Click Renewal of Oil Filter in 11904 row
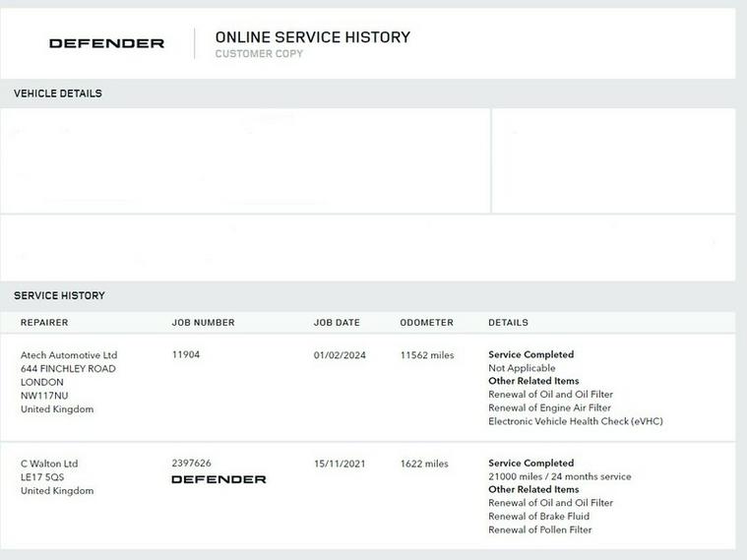747x560 pixels. click(x=551, y=394)
